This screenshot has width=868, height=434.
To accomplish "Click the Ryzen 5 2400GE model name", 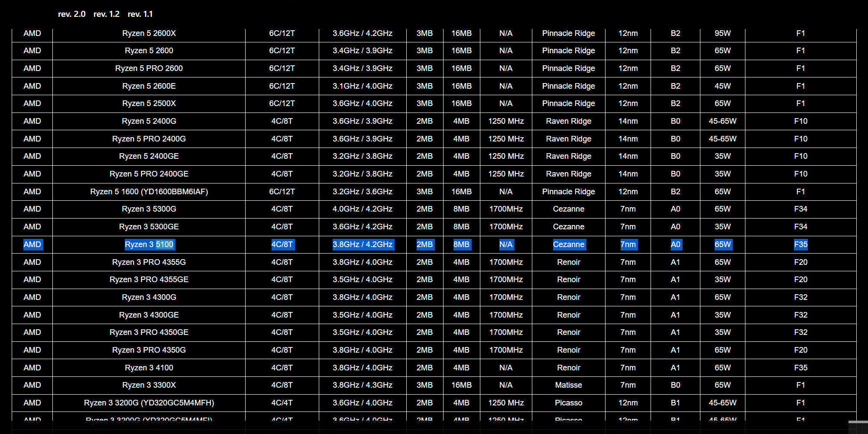I will tap(149, 156).
